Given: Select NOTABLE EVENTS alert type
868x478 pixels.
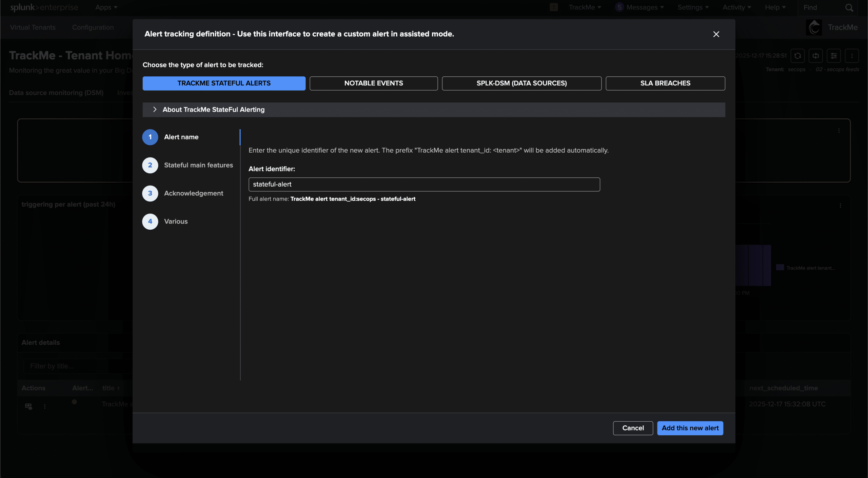Looking at the screenshot, I should click(x=373, y=83).
